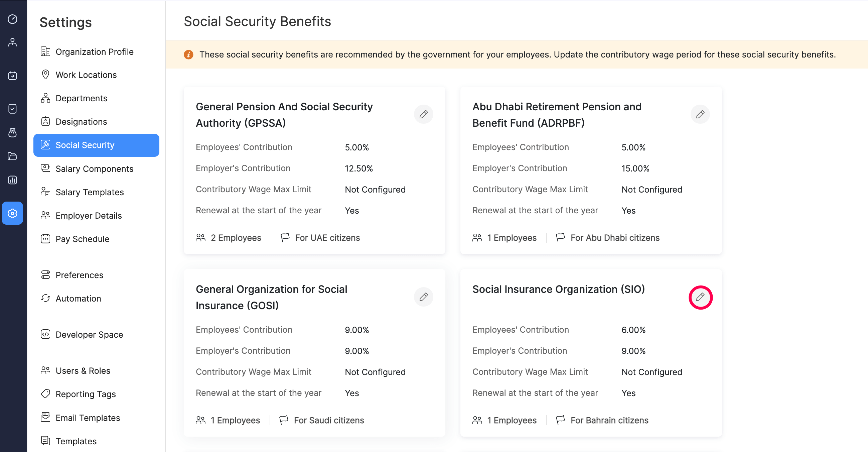Open Users & Roles settings
Screen dimensions: 868x452
click(x=83, y=370)
